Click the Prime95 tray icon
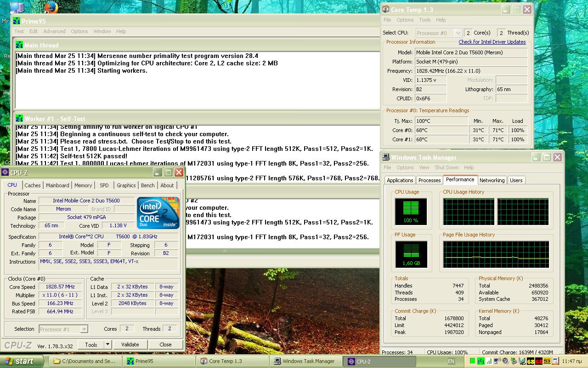Image resolution: width=588 pixels, height=368 pixels. coord(481,361)
